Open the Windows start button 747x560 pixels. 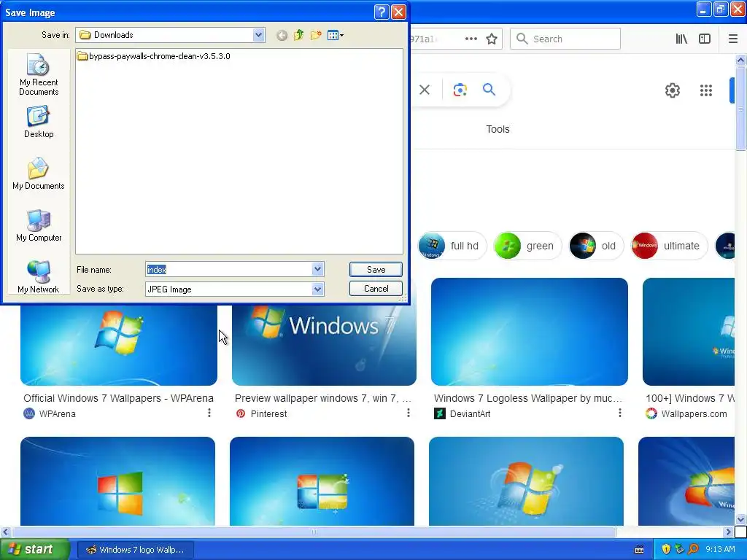pos(35,550)
